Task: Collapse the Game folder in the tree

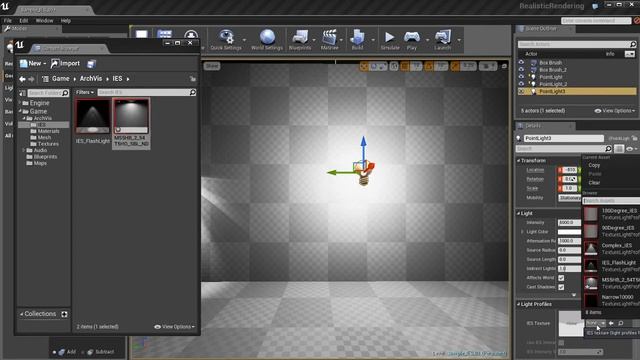Action: [x=20, y=111]
